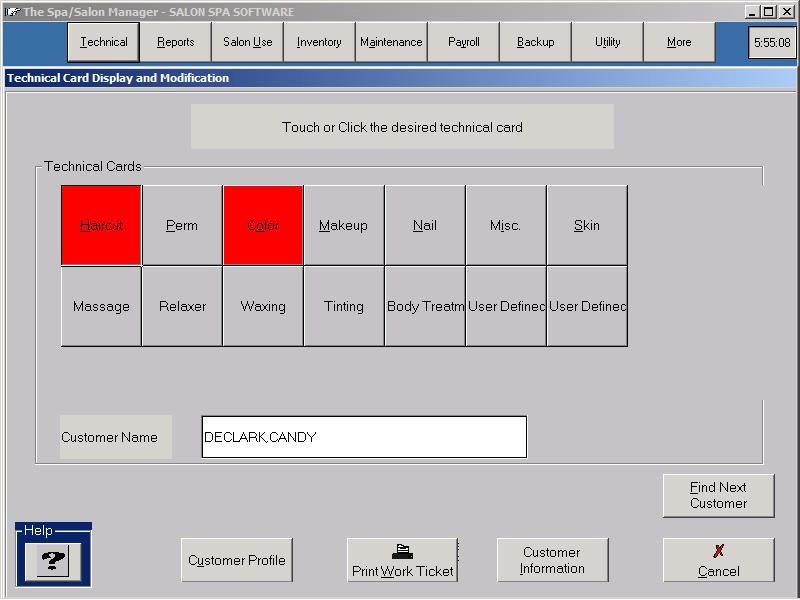Click Find Next Customer button
The width and height of the screenshot is (800, 600).
pos(718,495)
